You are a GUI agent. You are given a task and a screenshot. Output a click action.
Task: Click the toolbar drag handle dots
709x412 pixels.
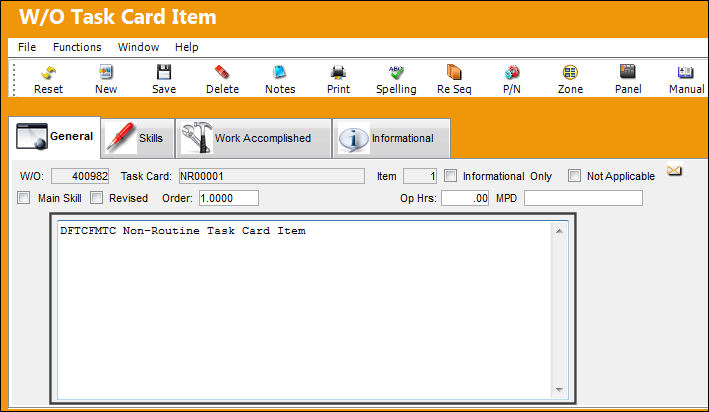point(14,80)
